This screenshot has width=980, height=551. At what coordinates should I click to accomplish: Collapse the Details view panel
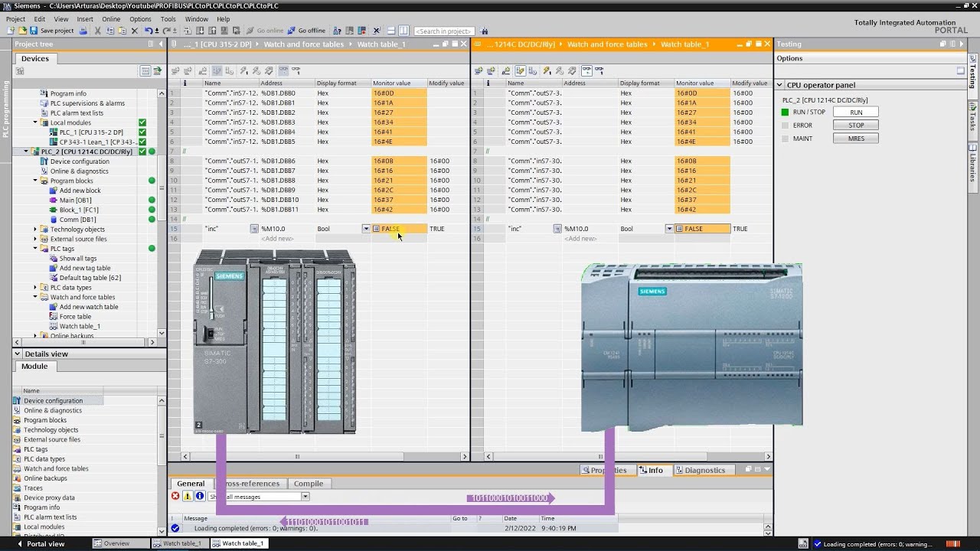point(18,354)
